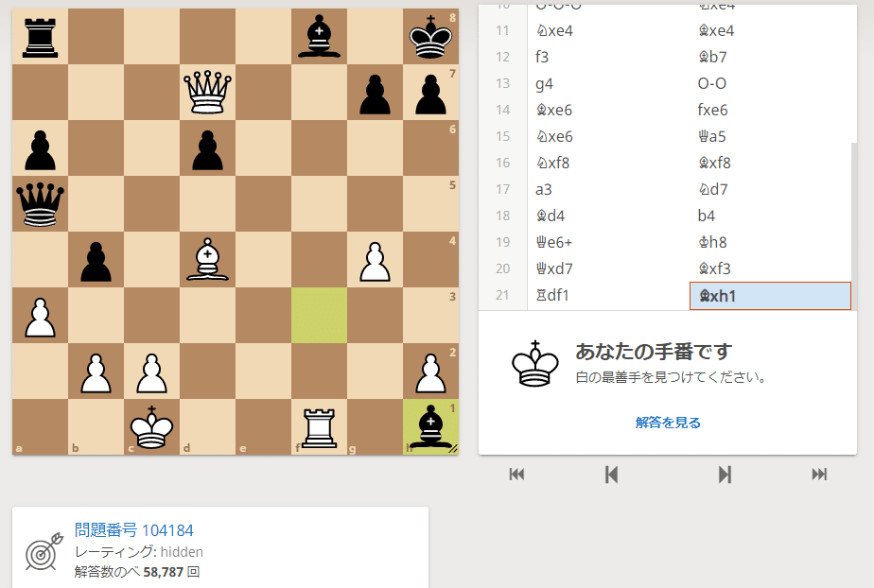
Task: Jump to first move navigation button
Action: [x=516, y=475]
